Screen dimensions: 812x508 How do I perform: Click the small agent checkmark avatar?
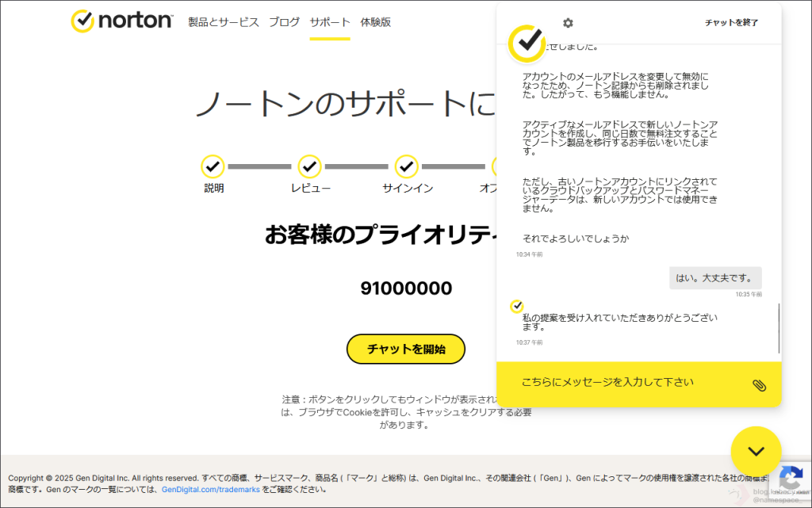[x=516, y=306]
